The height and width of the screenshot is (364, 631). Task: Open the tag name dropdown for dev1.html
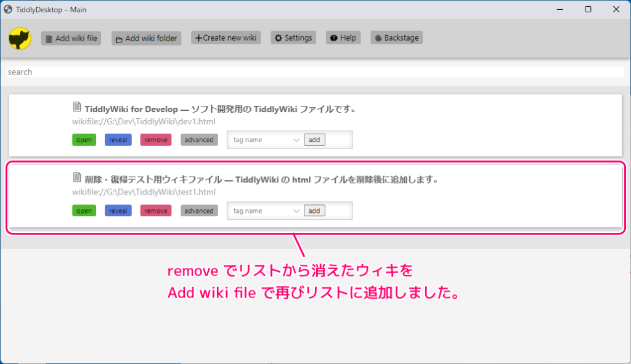297,140
